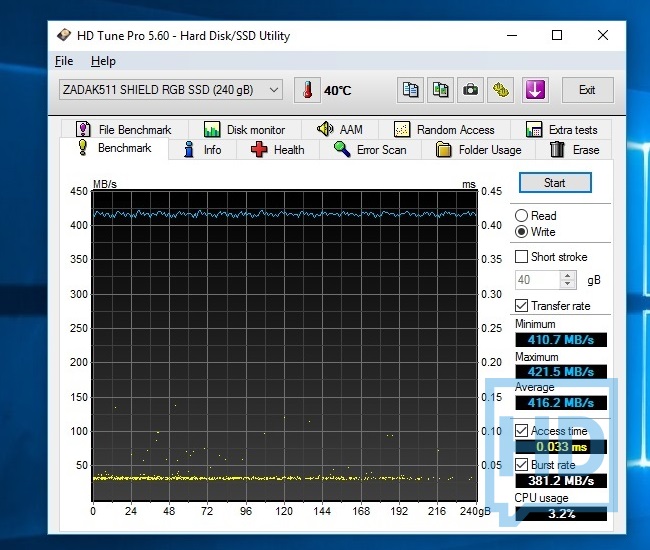Open the File menu
The height and width of the screenshot is (550, 650).
coord(64,61)
